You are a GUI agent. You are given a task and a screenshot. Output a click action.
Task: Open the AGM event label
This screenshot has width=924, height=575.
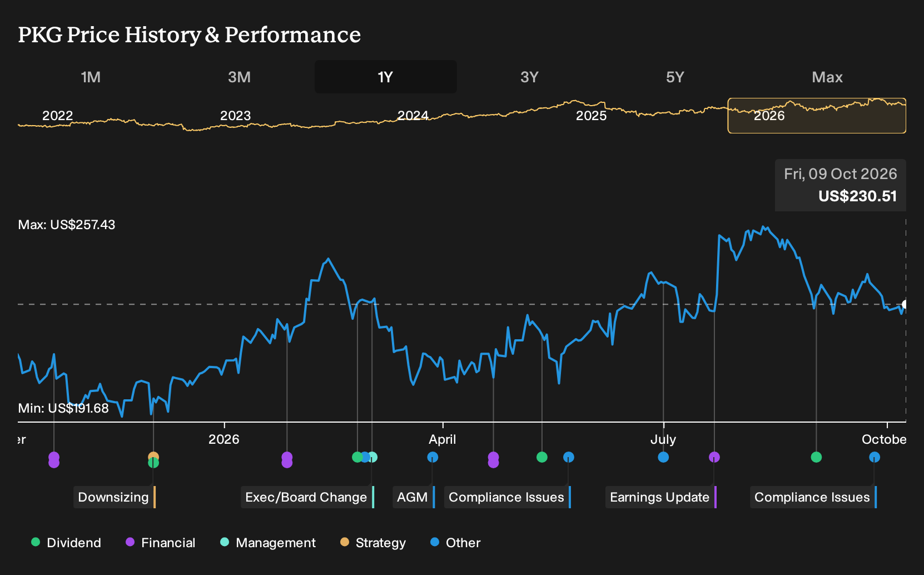(414, 497)
